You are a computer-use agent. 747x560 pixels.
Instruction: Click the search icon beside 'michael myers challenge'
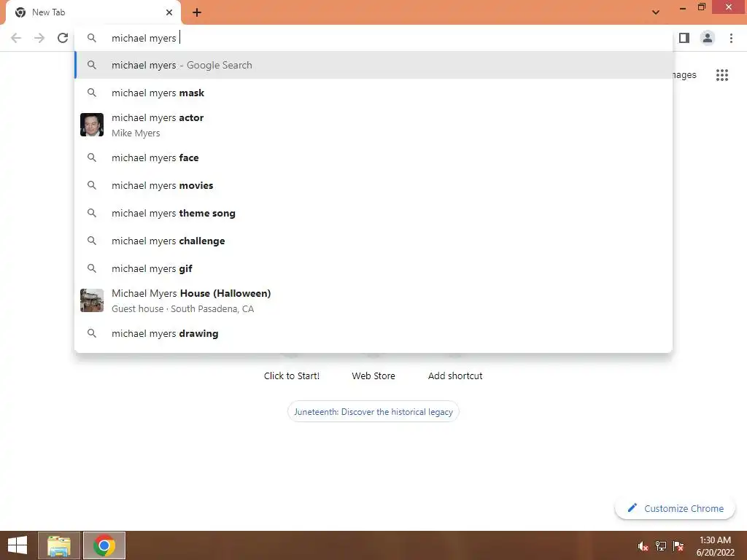pyautogui.click(x=92, y=241)
